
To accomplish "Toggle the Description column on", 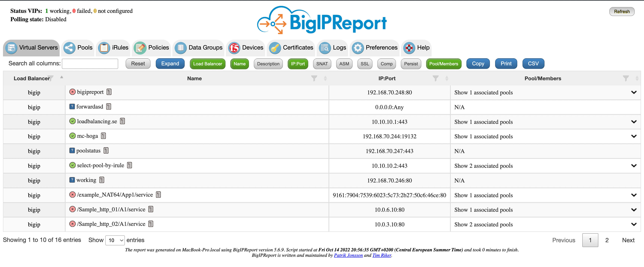I will [268, 64].
